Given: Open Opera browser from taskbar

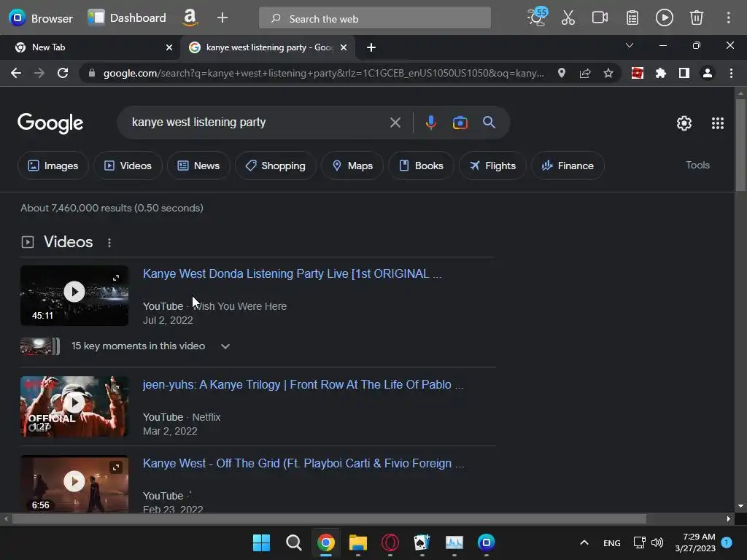Looking at the screenshot, I should point(390,542).
